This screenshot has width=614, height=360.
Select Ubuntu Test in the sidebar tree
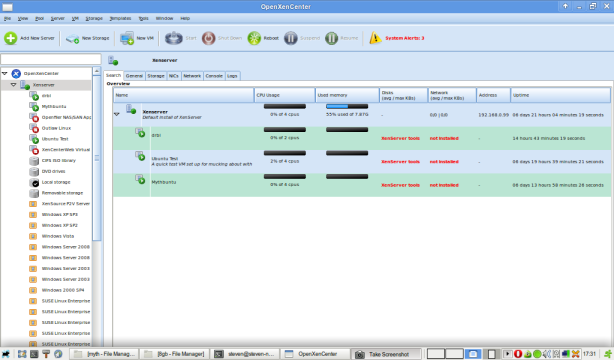(55, 139)
